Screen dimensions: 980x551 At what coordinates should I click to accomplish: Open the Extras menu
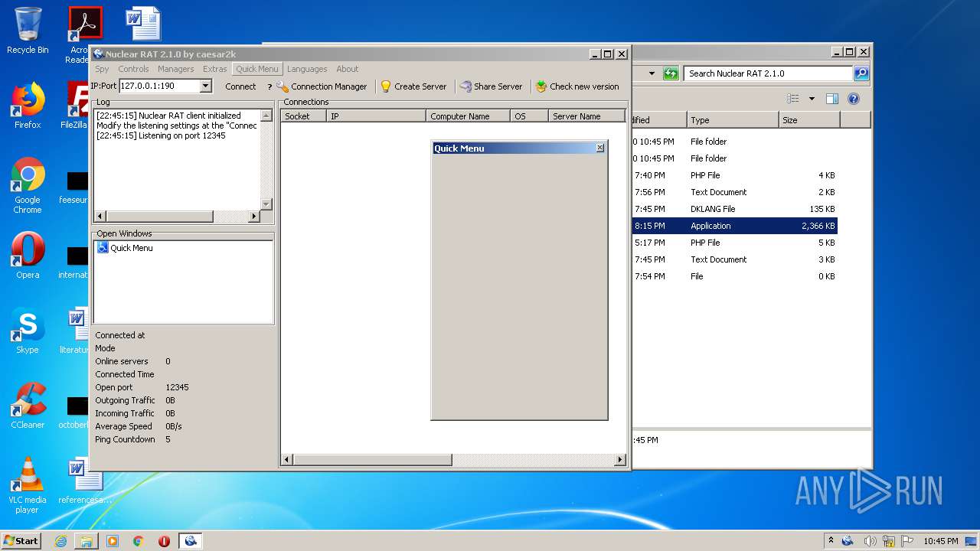tap(214, 69)
